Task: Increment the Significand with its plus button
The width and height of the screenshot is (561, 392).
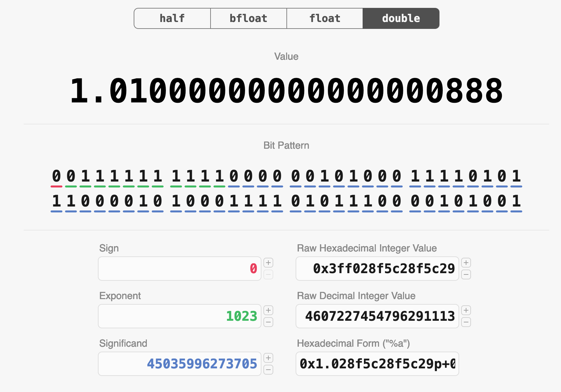Action: pos(268,358)
